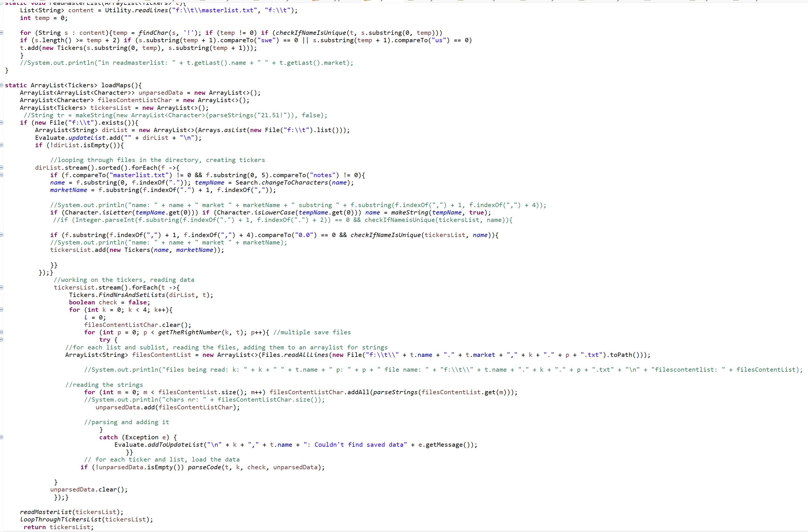Click the 'for (int m = 0' loop
This screenshot has width=808, height=532.
[301, 392]
